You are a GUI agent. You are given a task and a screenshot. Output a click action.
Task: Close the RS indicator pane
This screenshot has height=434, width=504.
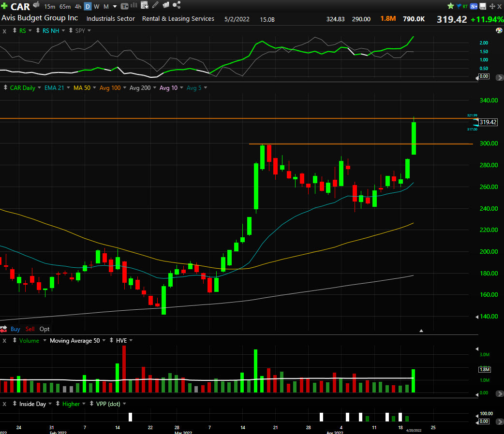click(4, 31)
